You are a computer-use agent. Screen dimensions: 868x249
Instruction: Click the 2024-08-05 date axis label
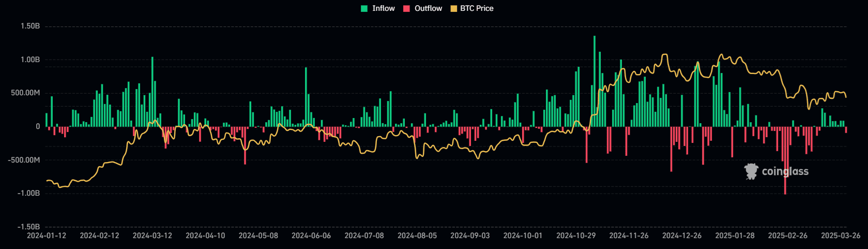pyautogui.click(x=417, y=236)
